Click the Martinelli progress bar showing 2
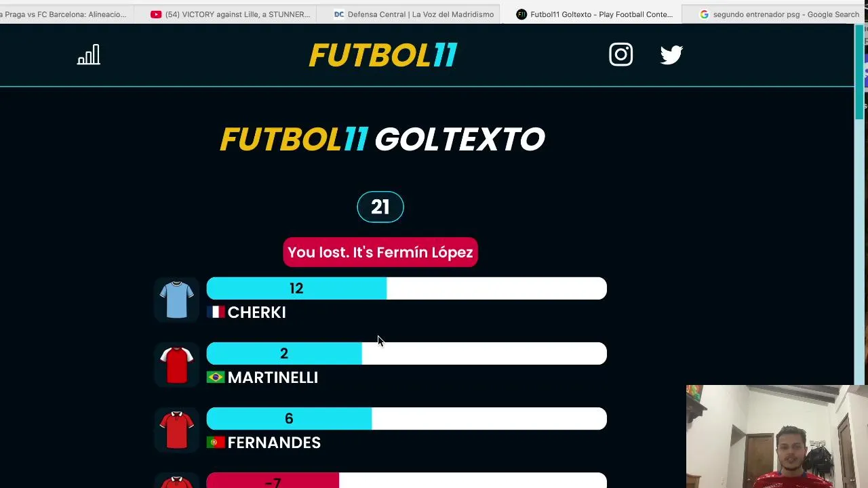 (406, 354)
